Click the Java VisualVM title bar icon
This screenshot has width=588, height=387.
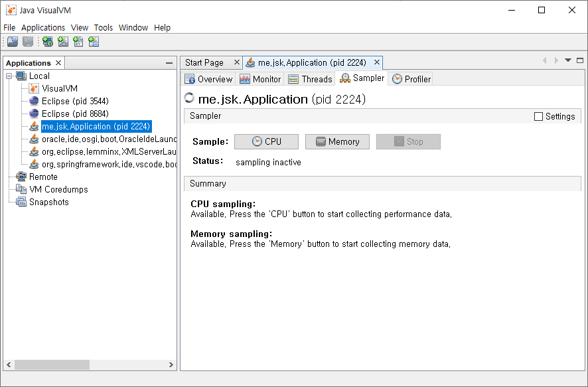tap(11, 10)
